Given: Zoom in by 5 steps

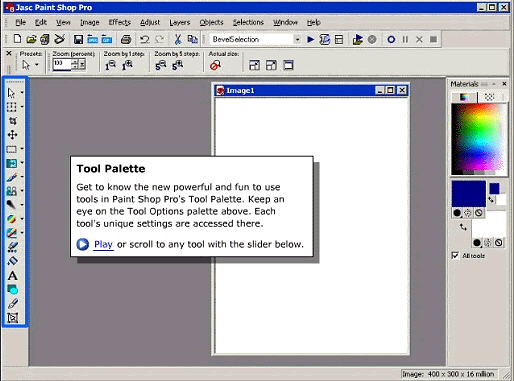Looking at the screenshot, I should tap(177, 65).
